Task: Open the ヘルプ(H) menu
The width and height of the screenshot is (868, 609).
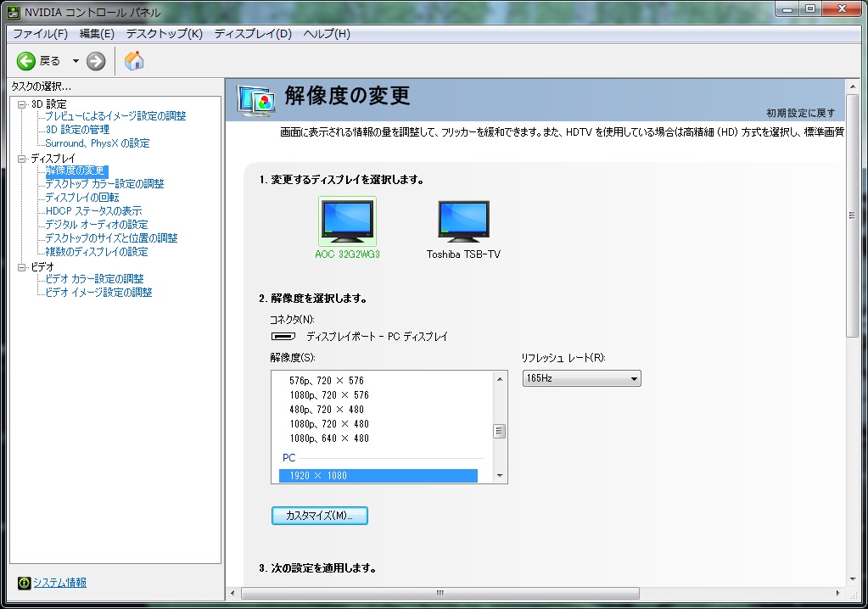Action: [327, 34]
